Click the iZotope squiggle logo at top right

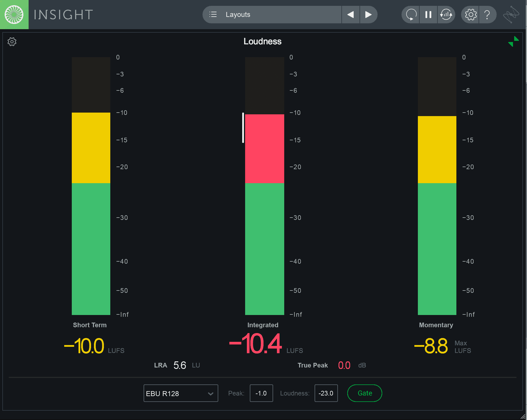click(511, 15)
